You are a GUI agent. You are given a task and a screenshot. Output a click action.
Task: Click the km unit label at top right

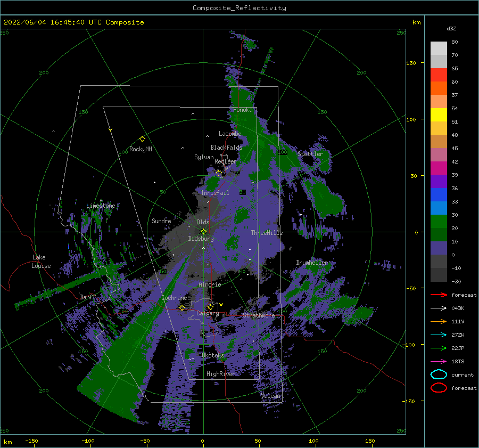416,22
